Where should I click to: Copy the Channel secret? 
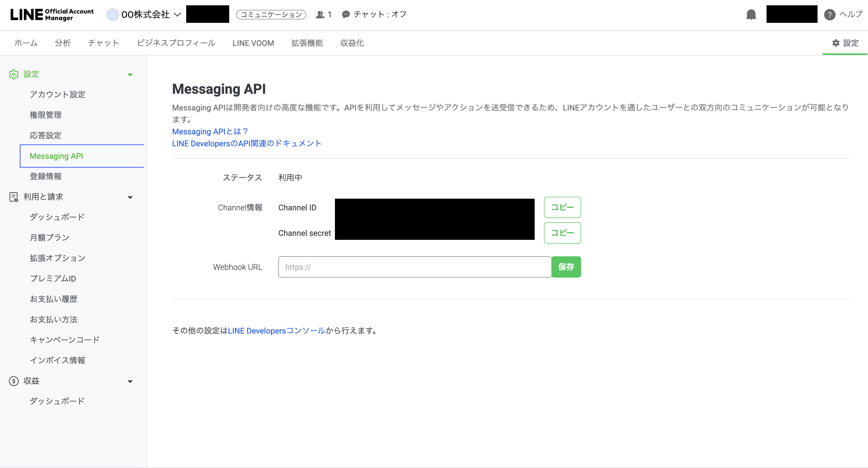[562, 233]
